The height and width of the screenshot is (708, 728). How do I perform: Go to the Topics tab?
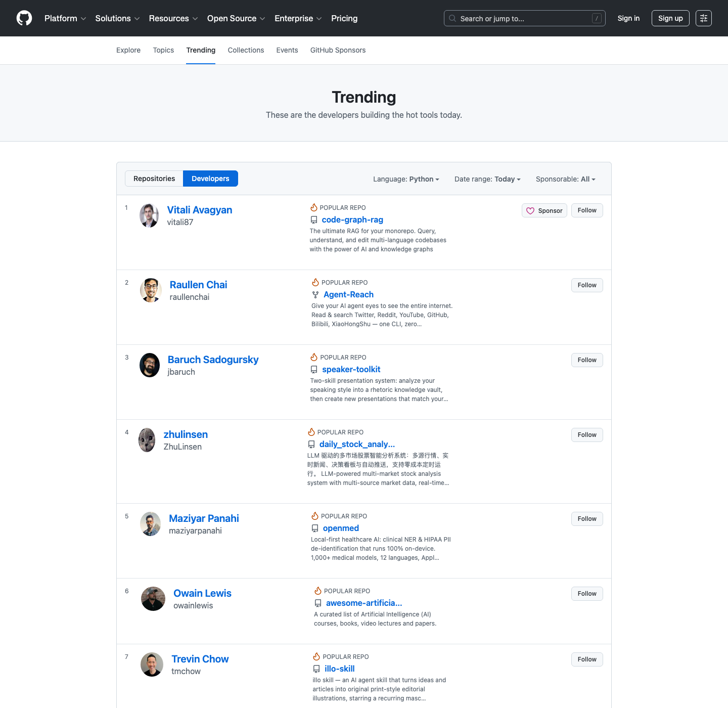click(x=163, y=50)
